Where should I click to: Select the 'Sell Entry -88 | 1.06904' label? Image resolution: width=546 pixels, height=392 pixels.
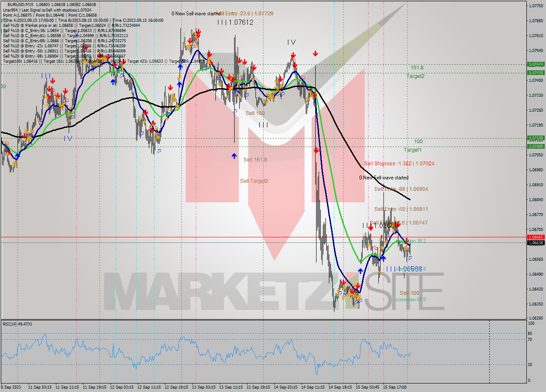pyautogui.click(x=401, y=189)
